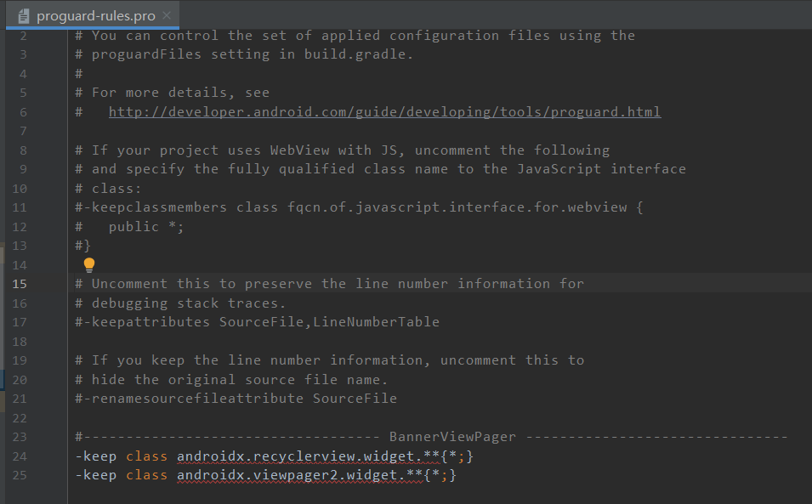Click the -renamesourcefileattribute SourceFile line
This screenshot has width=812, height=504.
[x=236, y=399]
